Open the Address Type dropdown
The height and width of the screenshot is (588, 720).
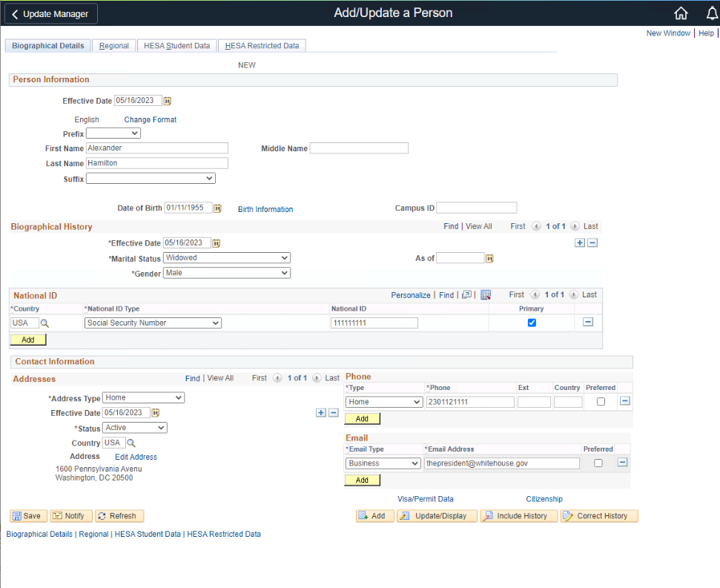tap(143, 397)
